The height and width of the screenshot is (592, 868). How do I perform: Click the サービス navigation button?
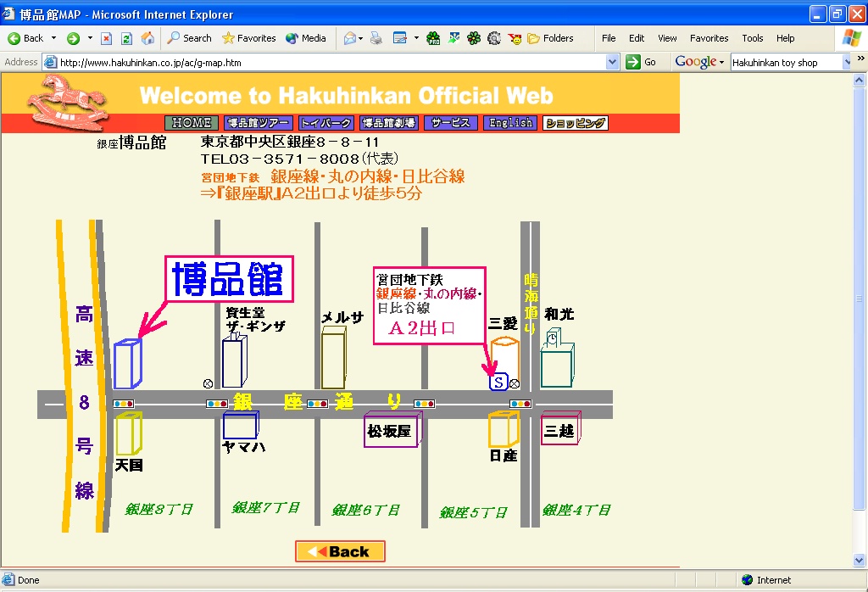(451, 123)
